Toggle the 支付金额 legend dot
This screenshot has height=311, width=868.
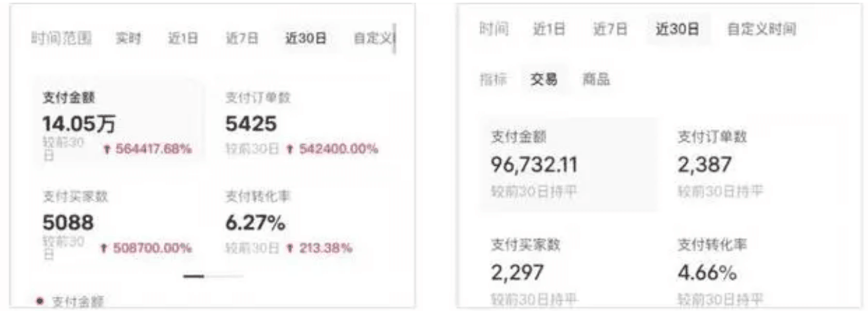click(x=39, y=300)
